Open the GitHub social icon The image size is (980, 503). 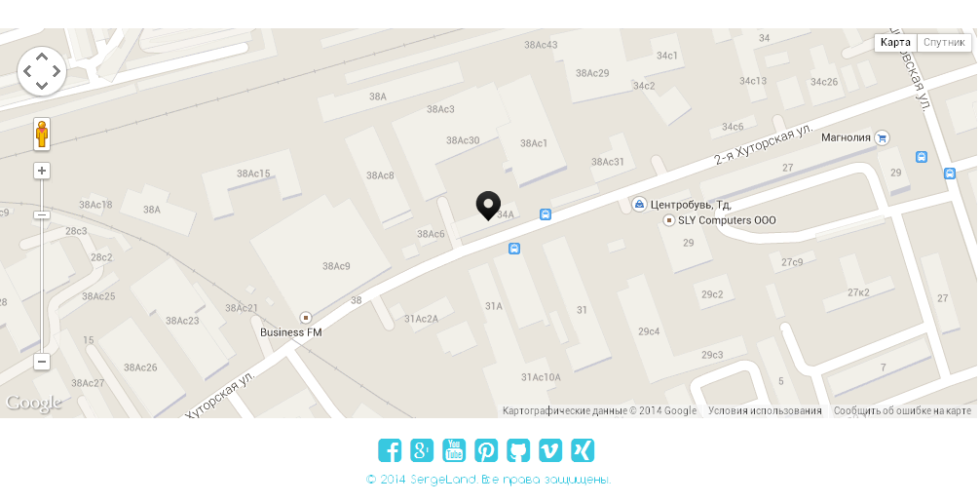(x=518, y=450)
